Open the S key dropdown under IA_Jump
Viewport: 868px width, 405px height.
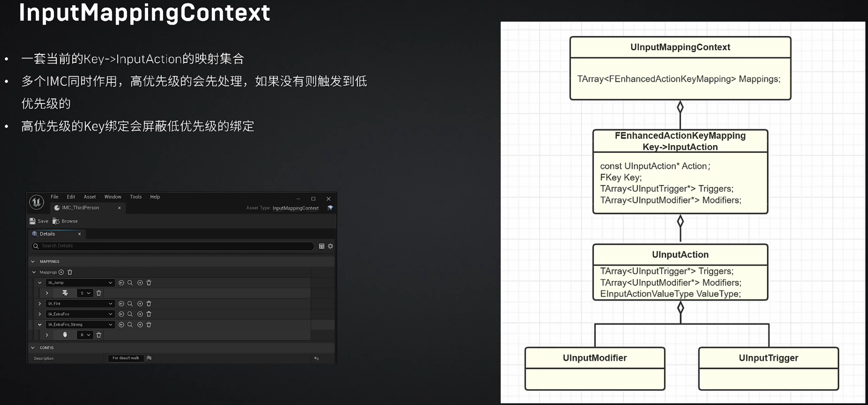(x=85, y=293)
